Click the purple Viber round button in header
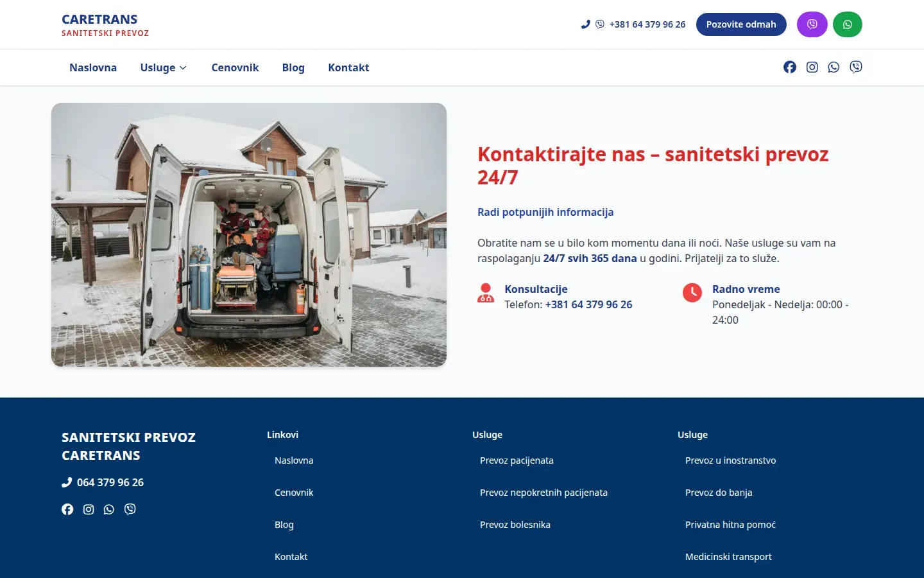 coord(812,24)
